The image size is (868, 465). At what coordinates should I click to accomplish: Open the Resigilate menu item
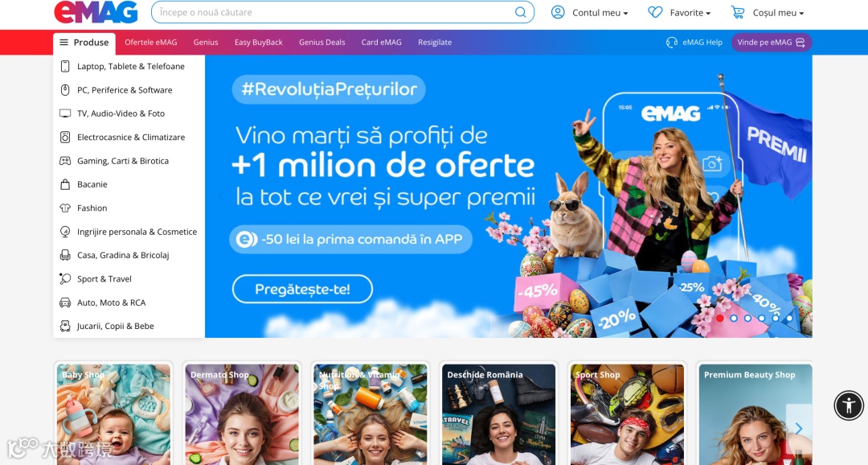tap(435, 42)
